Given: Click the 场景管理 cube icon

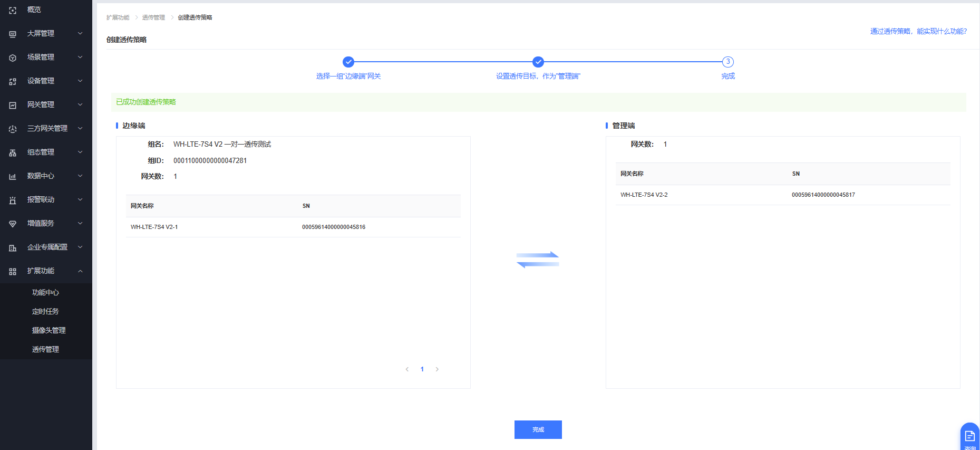Looking at the screenshot, I should click(13, 58).
